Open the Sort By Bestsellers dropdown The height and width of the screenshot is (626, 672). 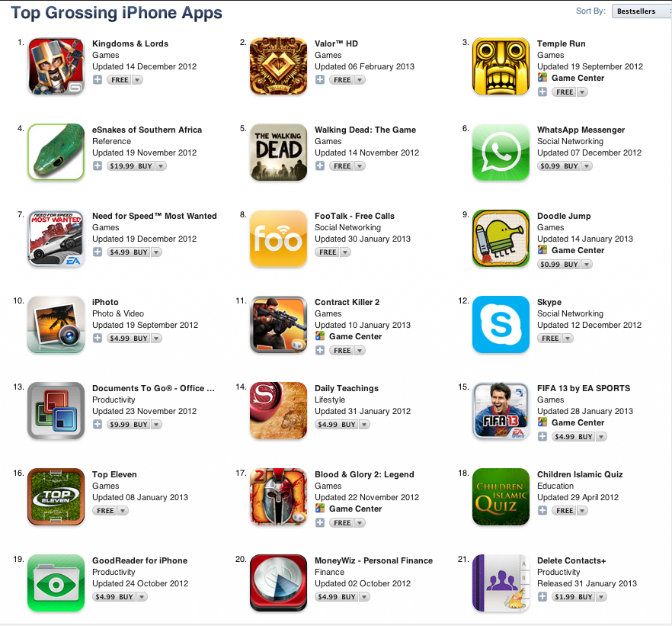[x=642, y=11]
